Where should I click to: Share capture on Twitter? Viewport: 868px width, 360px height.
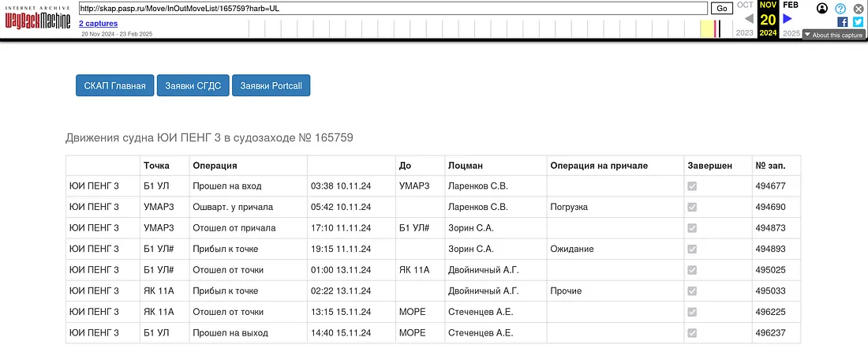858,22
